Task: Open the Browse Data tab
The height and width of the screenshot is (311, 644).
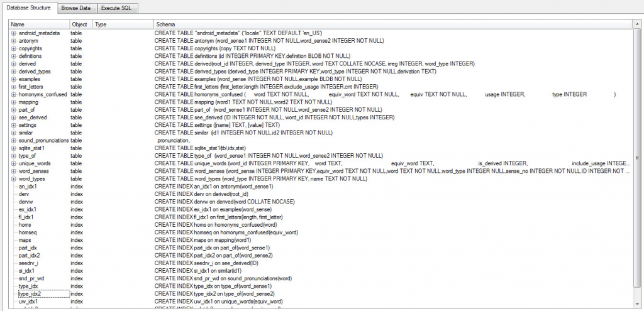Action: pos(77,8)
